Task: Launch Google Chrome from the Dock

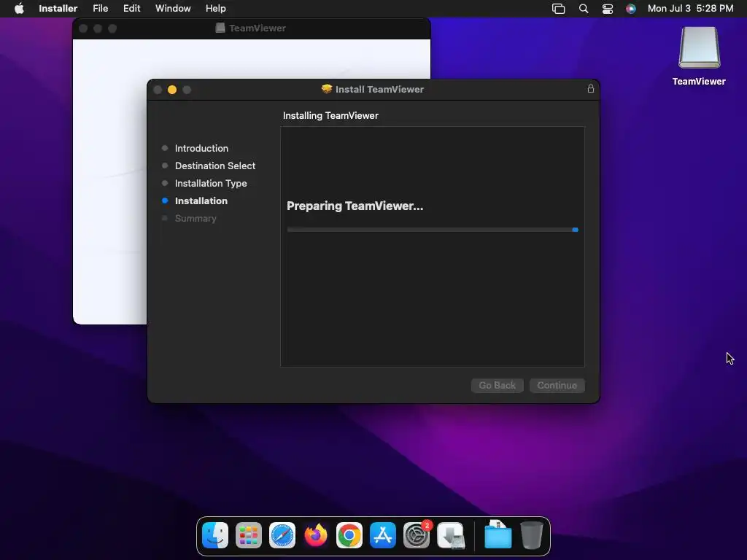Action: pos(349,535)
